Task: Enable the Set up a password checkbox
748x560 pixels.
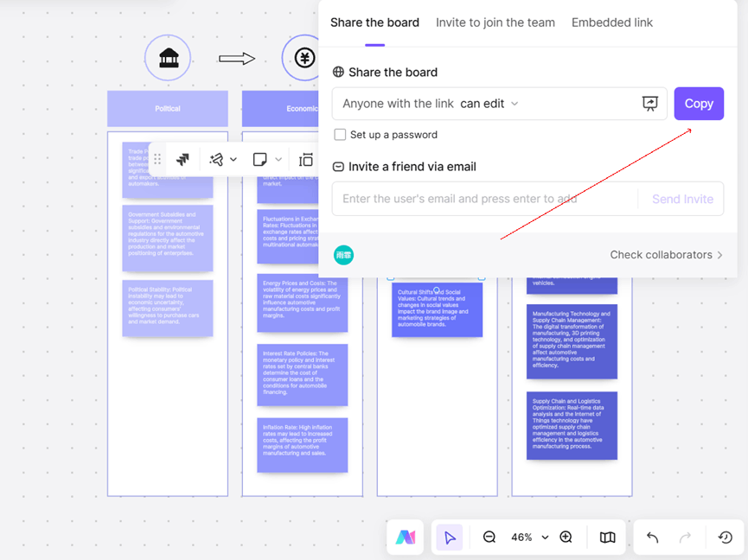Action: [x=341, y=135]
